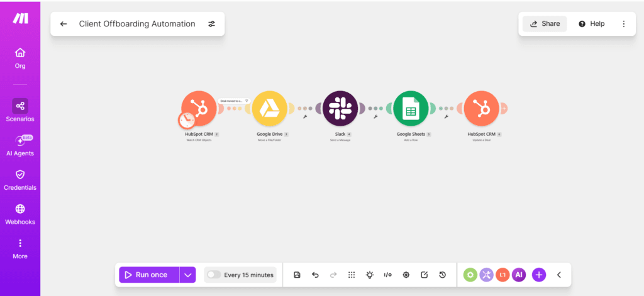Viewport: 644px width, 296px height.
Task: Open the Credentials section
Action: pyautogui.click(x=20, y=180)
